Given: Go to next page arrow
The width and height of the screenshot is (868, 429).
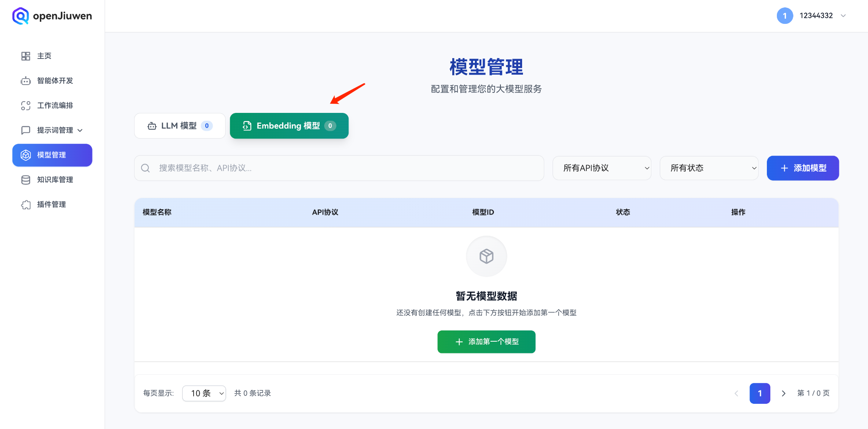Looking at the screenshot, I should coord(783,393).
